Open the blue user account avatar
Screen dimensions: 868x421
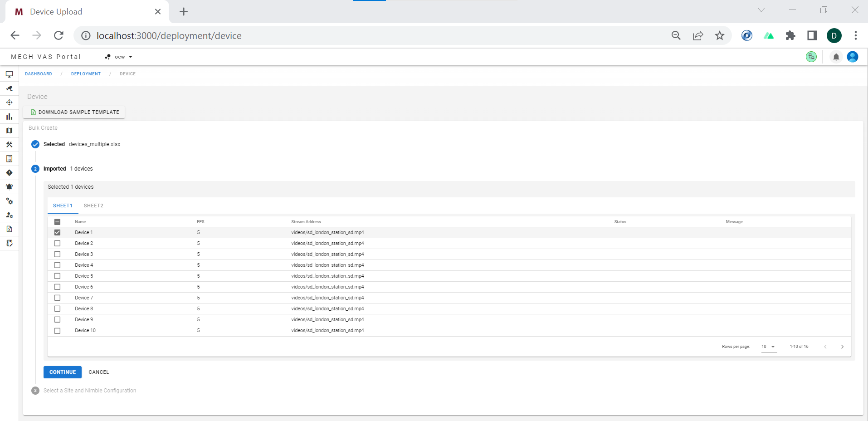pos(852,57)
